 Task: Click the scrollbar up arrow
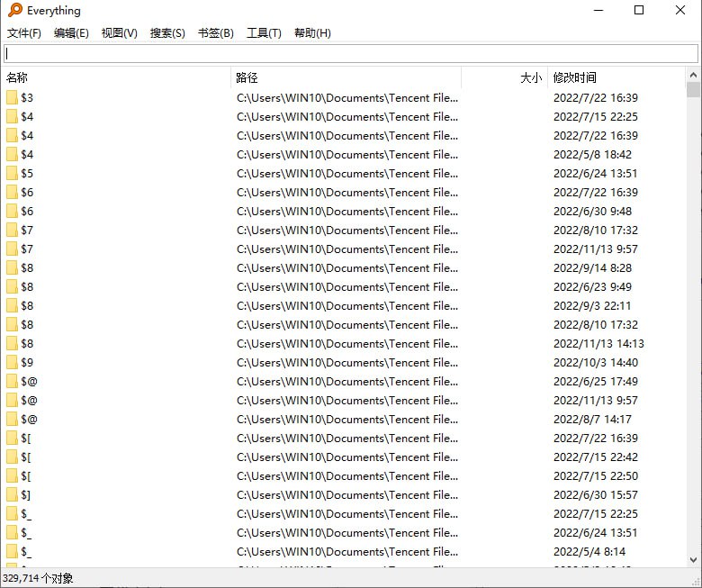tap(694, 75)
